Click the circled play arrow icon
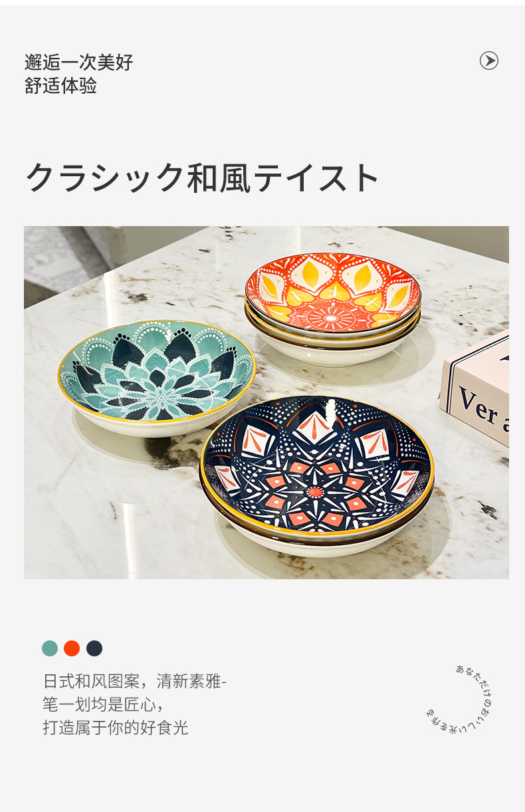 click(489, 61)
